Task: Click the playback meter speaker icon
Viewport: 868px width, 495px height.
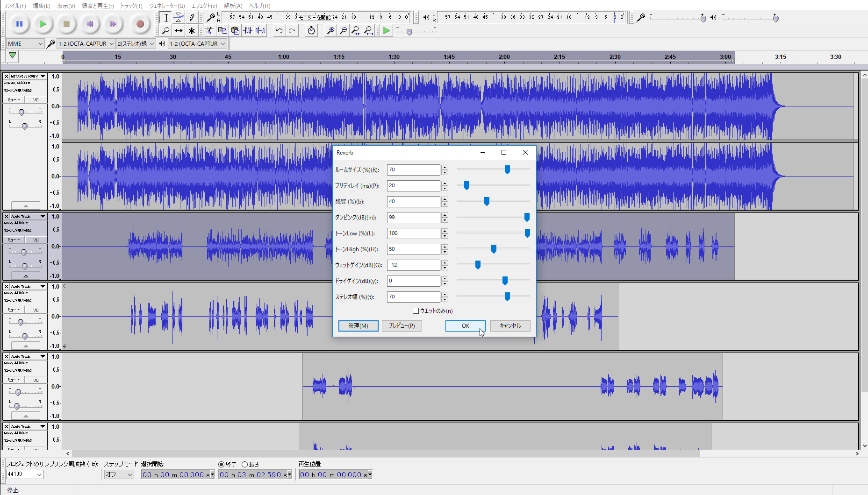Action: [x=426, y=18]
